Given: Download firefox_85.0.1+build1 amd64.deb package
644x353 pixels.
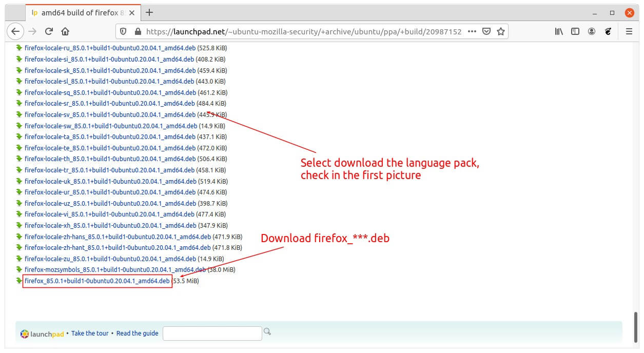Looking at the screenshot, I should coord(97,281).
